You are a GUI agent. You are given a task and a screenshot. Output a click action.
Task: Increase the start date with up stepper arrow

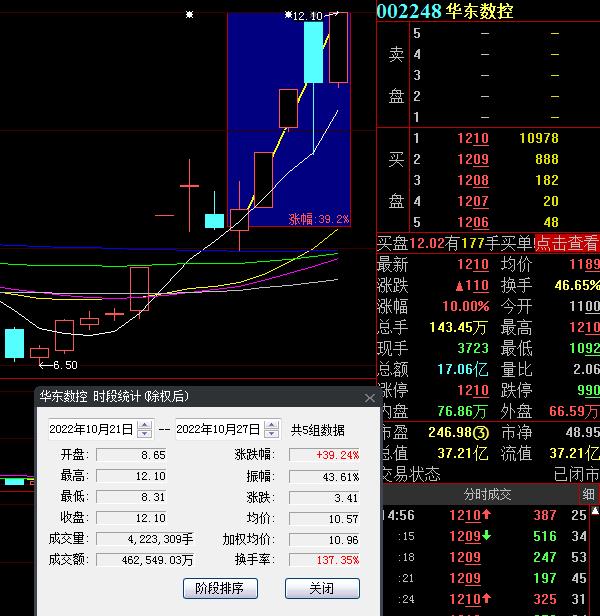145,425
